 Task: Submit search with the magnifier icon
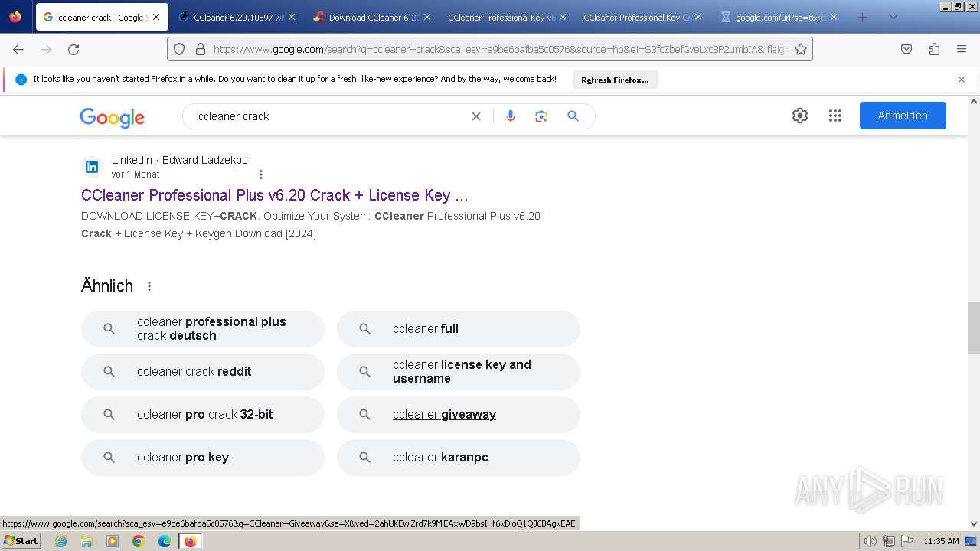(x=573, y=116)
